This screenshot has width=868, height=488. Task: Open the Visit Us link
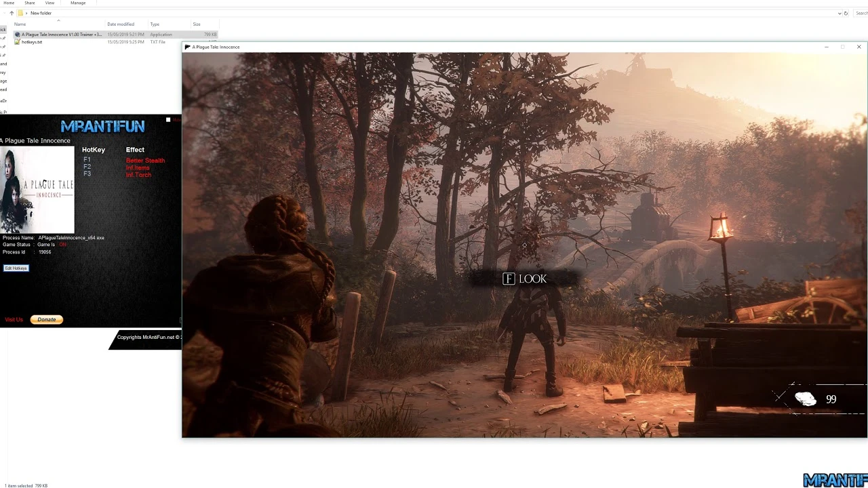(14, 319)
